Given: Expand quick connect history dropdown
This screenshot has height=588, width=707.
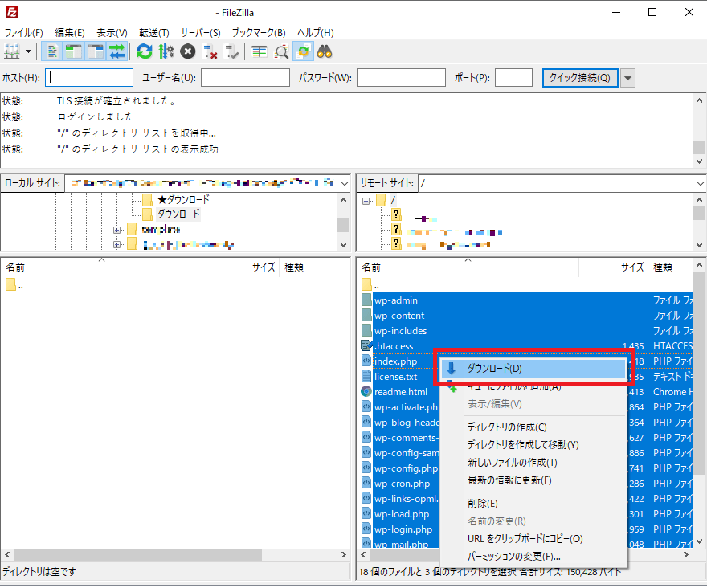Looking at the screenshot, I should click(x=627, y=78).
